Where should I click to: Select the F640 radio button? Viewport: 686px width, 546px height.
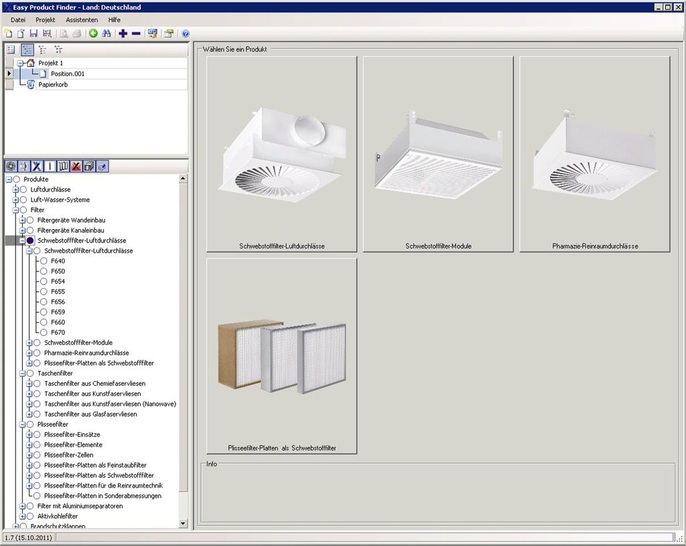pos(43,261)
